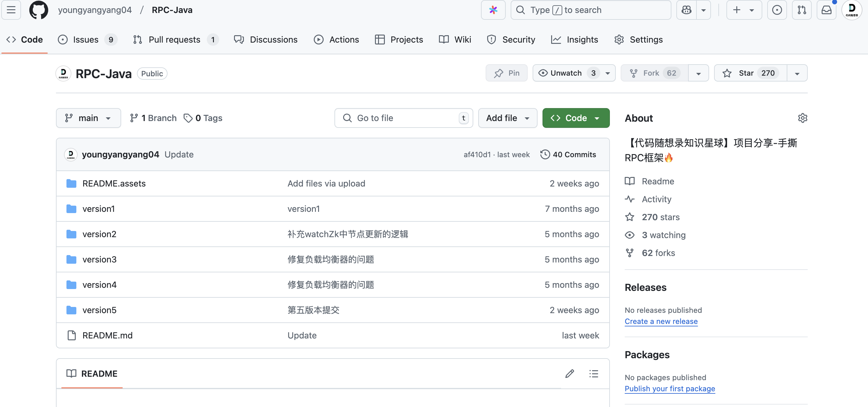Open Copilot chat icon in header
The width and height of the screenshot is (868, 407).
click(x=686, y=10)
